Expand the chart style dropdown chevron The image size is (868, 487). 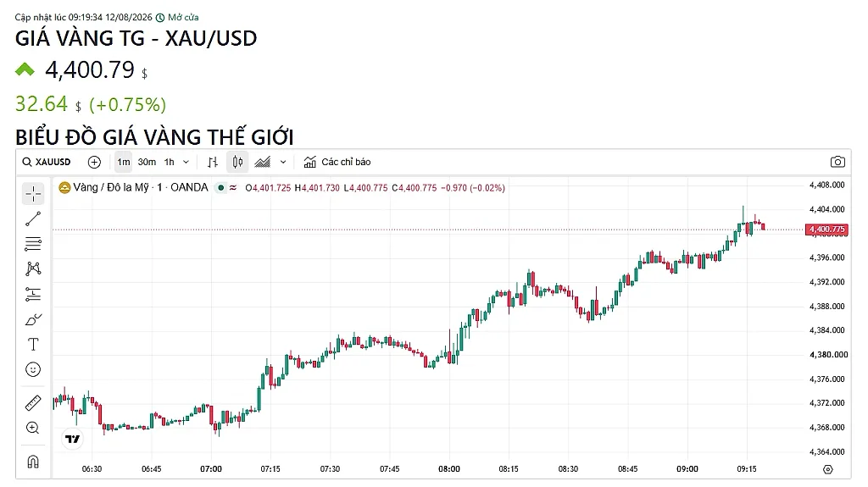click(283, 162)
